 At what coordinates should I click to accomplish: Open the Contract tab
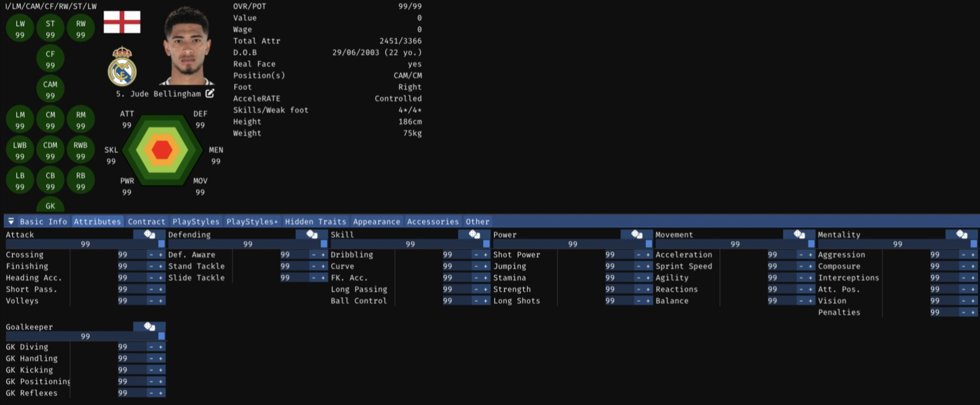[x=146, y=221]
